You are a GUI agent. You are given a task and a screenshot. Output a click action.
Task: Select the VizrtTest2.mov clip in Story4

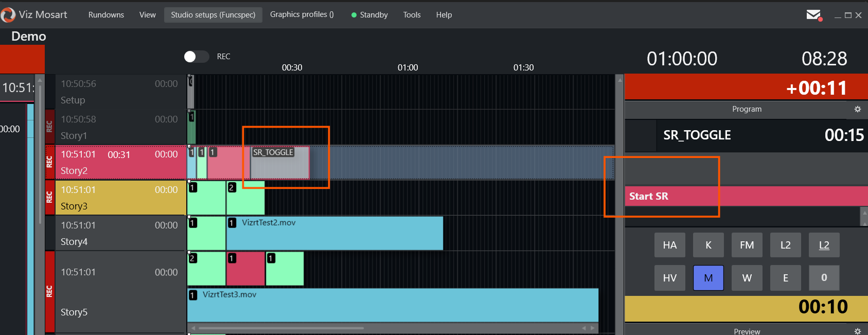point(334,233)
